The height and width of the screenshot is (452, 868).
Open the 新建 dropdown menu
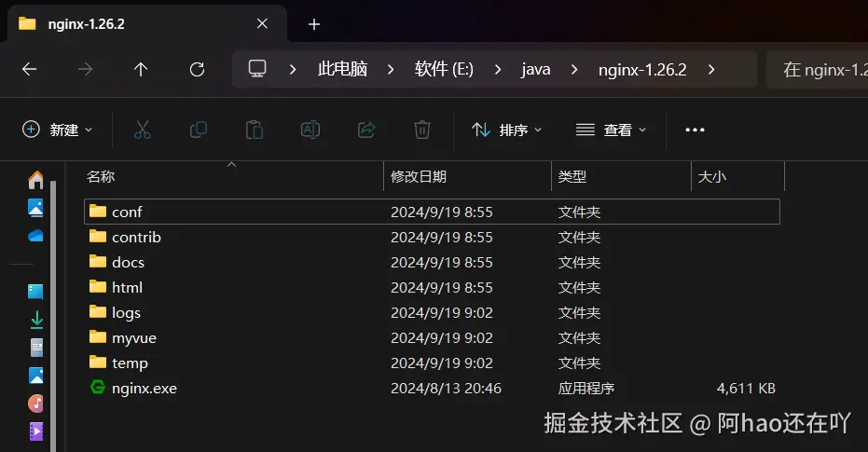[x=57, y=130]
